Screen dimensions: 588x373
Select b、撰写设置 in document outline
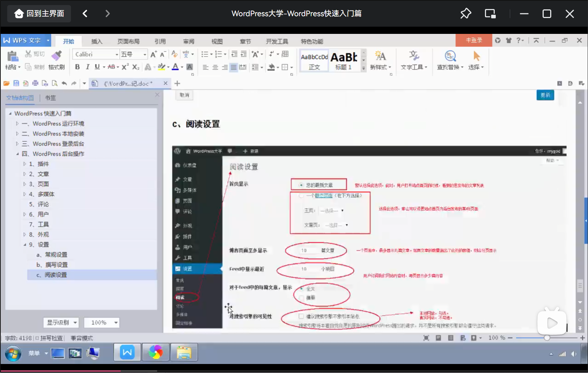(x=52, y=265)
